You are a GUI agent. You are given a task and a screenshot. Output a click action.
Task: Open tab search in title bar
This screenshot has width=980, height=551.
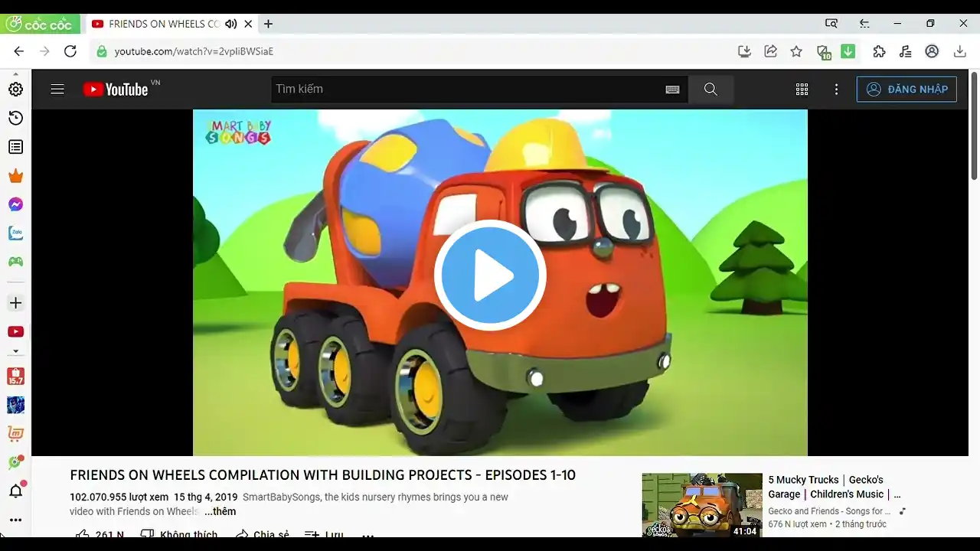pos(831,24)
